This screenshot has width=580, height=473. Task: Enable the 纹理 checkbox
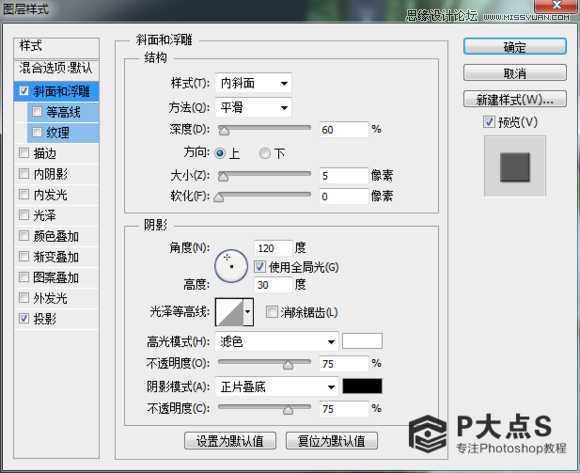tap(37, 132)
